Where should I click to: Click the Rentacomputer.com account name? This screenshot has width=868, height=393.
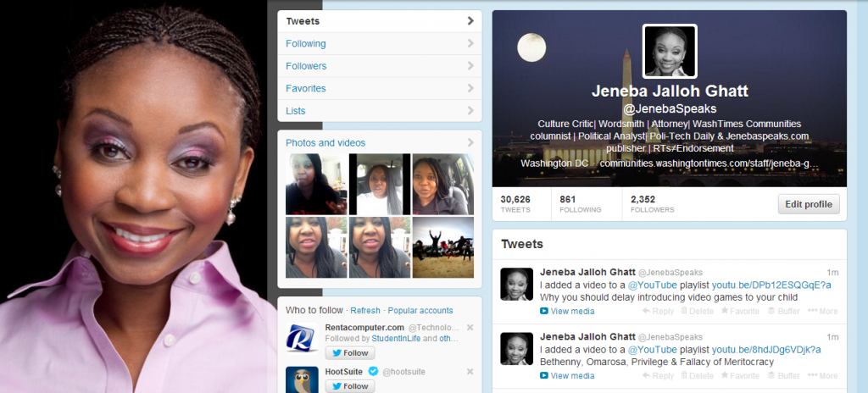[364, 327]
